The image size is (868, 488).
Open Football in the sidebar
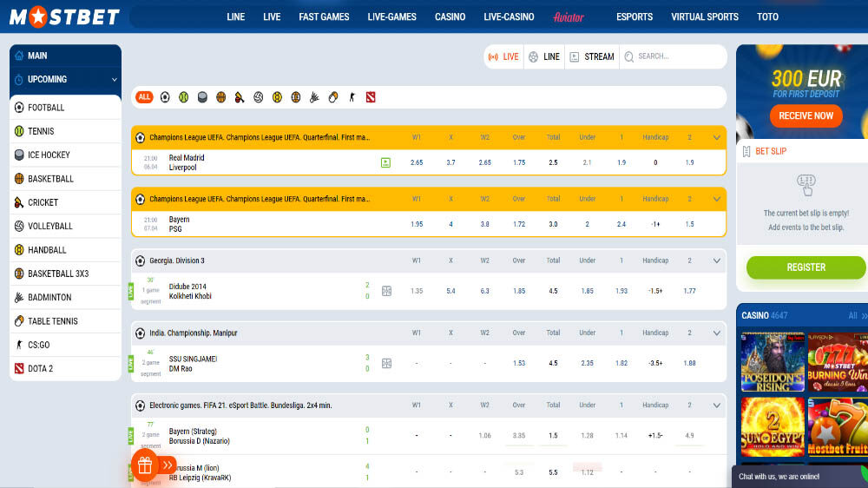pyautogui.click(x=65, y=108)
